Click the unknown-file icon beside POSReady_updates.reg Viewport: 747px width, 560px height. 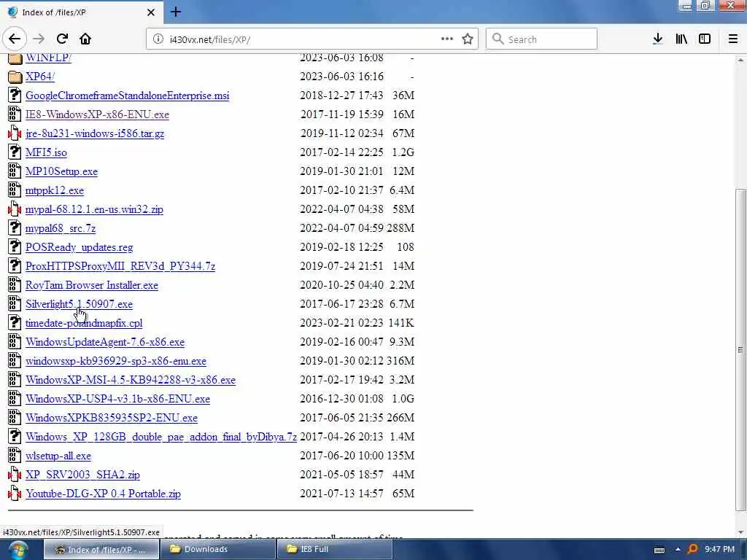[15, 247]
